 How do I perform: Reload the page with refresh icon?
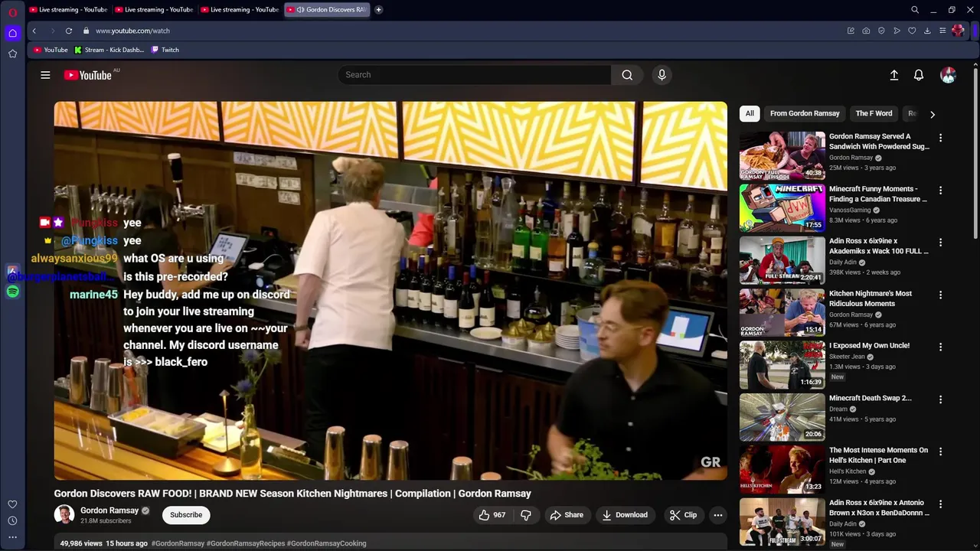click(x=68, y=31)
